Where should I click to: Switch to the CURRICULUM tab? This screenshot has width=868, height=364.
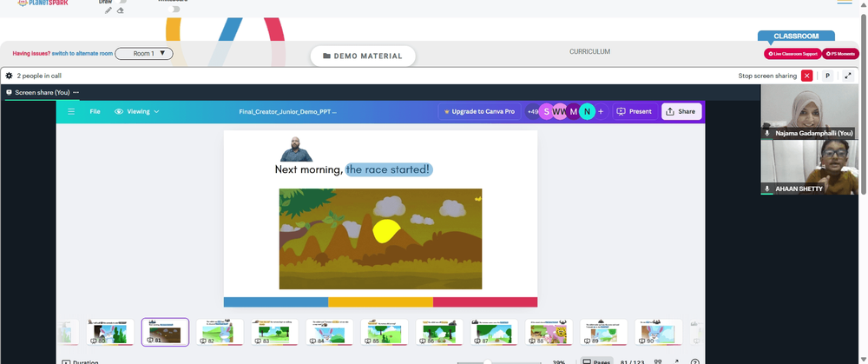pyautogui.click(x=589, y=51)
